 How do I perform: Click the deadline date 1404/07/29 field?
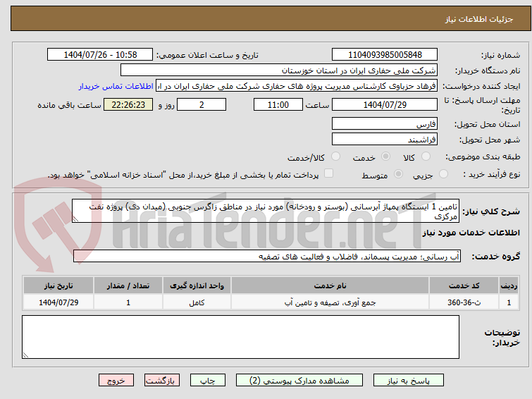click(385, 104)
